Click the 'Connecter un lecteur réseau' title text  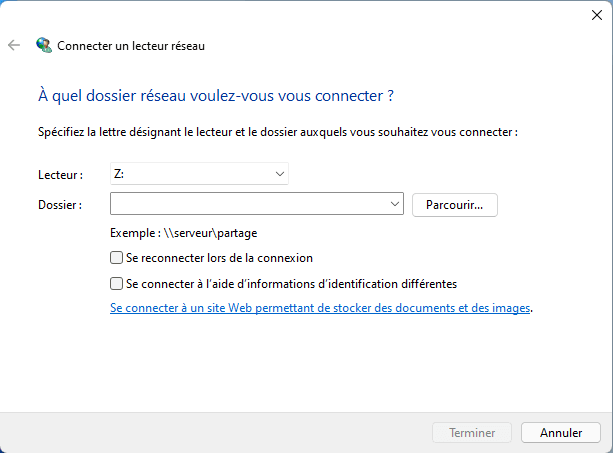(x=132, y=45)
